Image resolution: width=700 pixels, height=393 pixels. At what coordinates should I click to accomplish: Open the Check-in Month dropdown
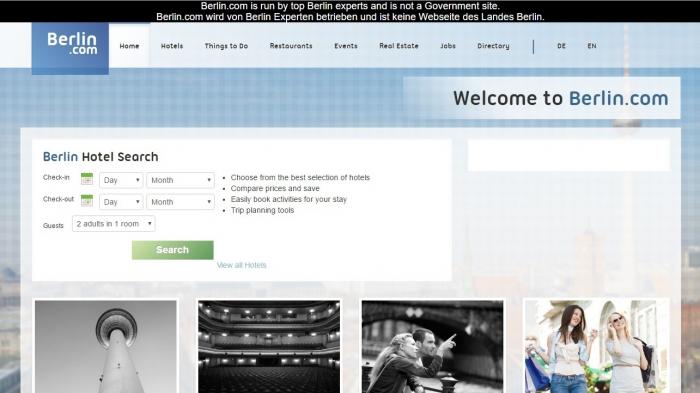pos(180,180)
